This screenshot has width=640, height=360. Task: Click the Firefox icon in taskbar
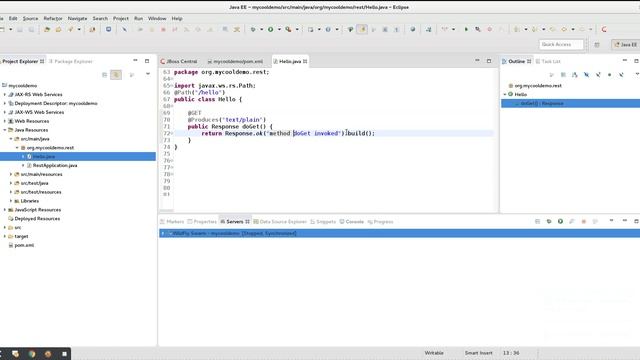tap(48, 354)
